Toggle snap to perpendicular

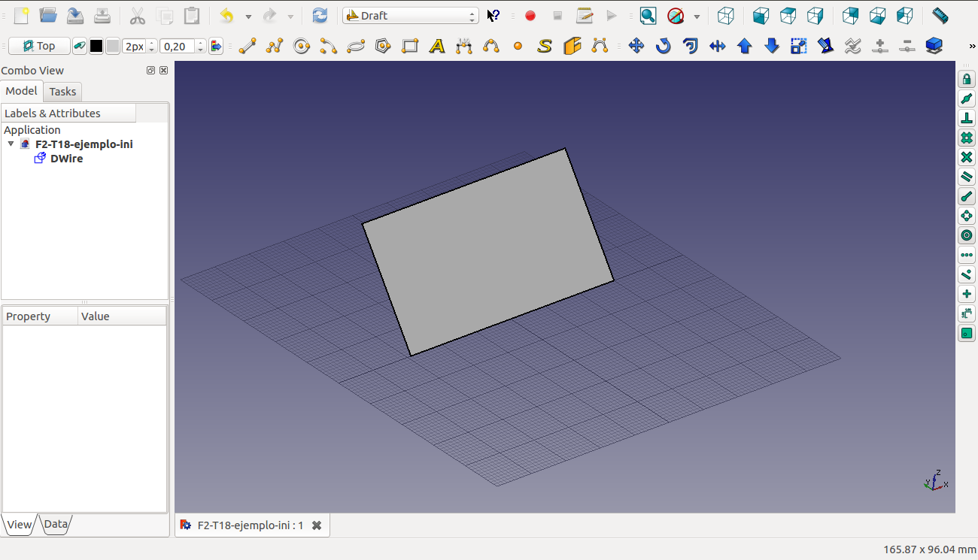[x=967, y=119]
